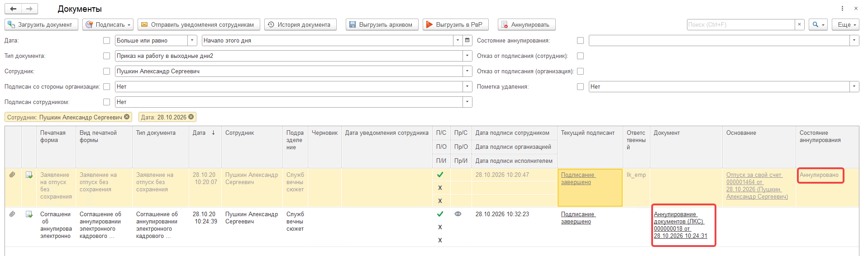Remove the Сотрудник: Пушкин filter chip
868x256 pixels.
(x=127, y=117)
